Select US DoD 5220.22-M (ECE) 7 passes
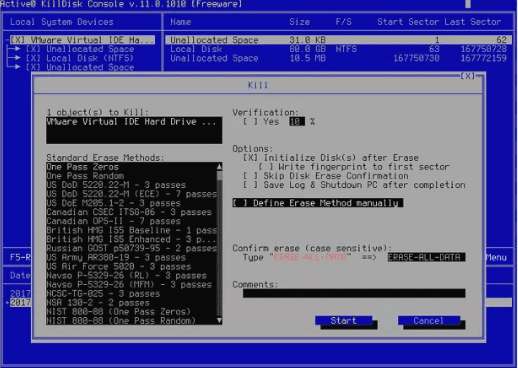This screenshot has width=518, height=368. click(131, 194)
